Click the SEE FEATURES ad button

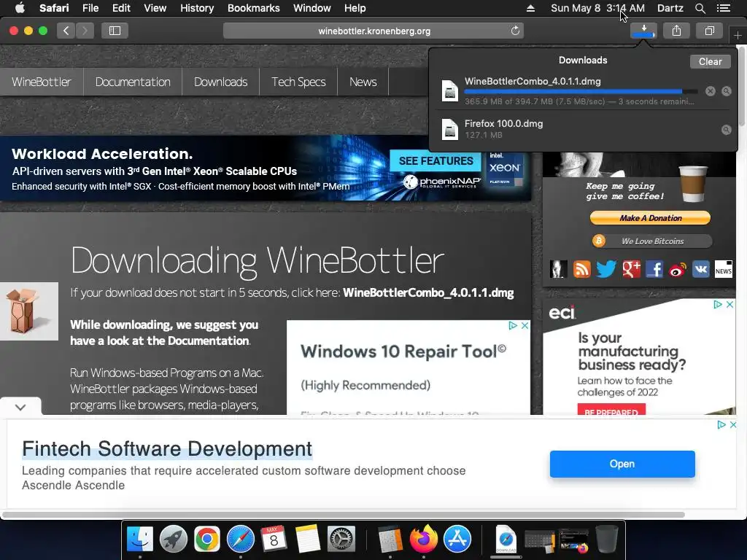tap(436, 161)
